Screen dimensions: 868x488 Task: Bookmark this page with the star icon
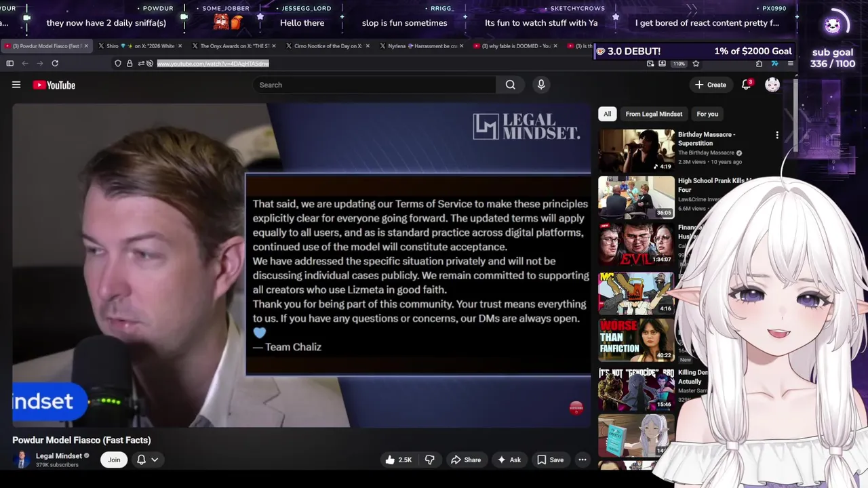pyautogui.click(x=696, y=63)
